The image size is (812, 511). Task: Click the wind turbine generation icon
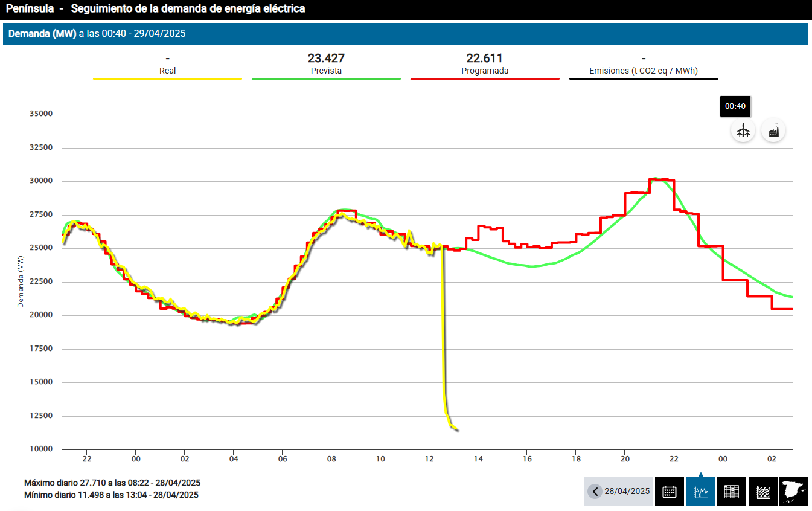coord(743,130)
